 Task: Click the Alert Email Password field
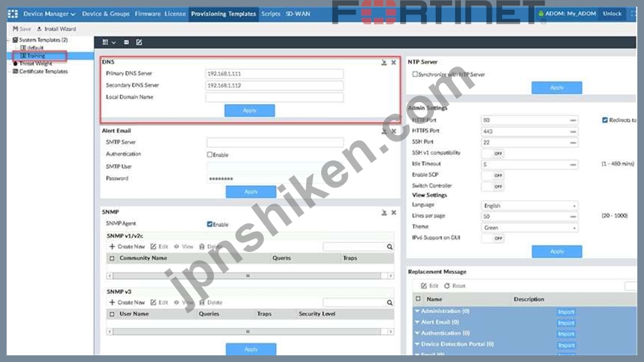[x=275, y=179]
